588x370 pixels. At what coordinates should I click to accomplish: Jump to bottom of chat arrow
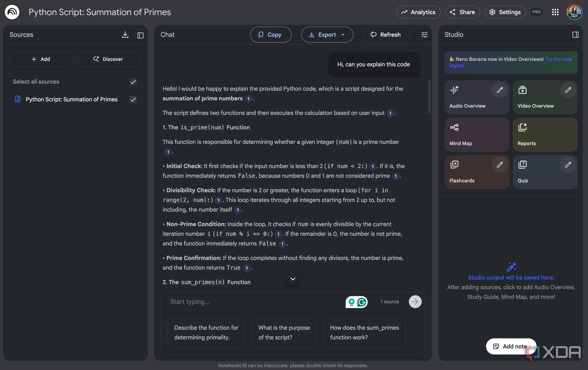coord(293,279)
